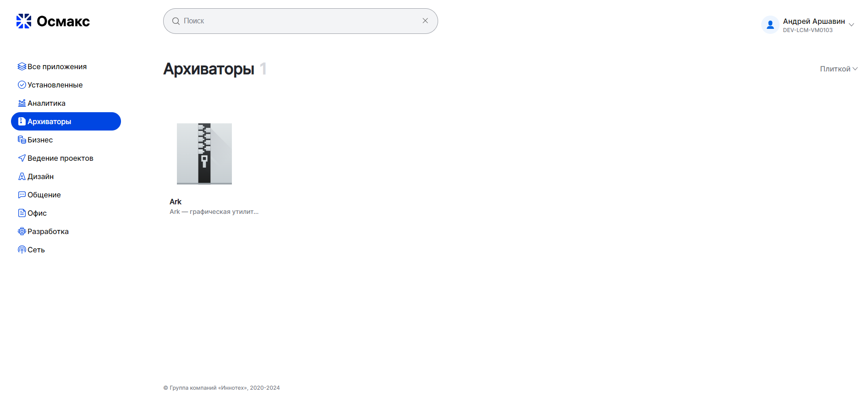
Task: Click the Бизнес coins icon
Action: coord(22,140)
